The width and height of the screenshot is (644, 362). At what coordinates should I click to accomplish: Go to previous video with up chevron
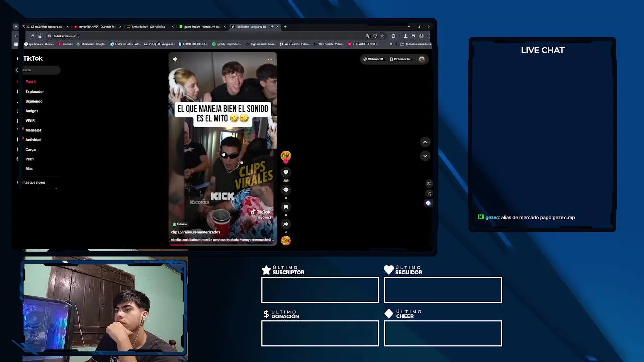425,142
